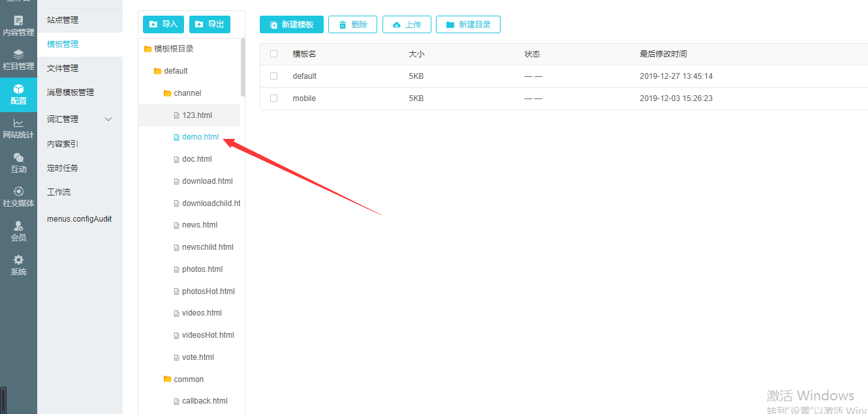The width and height of the screenshot is (868, 414).
Task: Open the 栏目管理 sidebar section
Action: (x=18, y=60)
